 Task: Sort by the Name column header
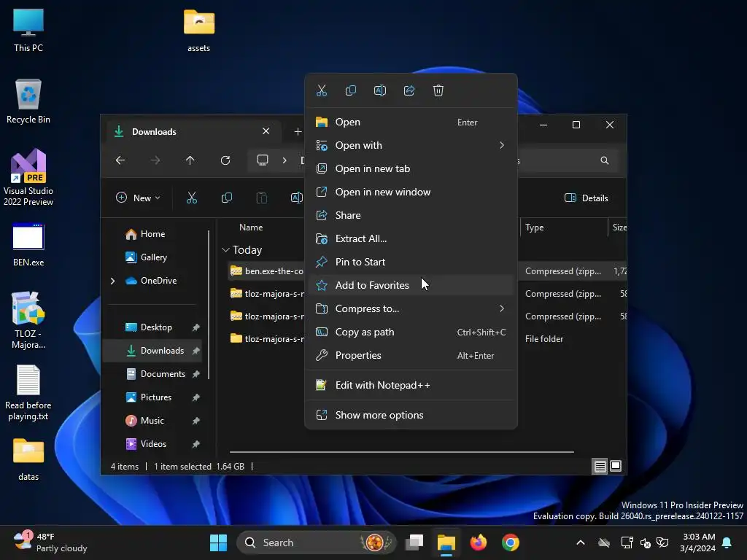point(251,227)
